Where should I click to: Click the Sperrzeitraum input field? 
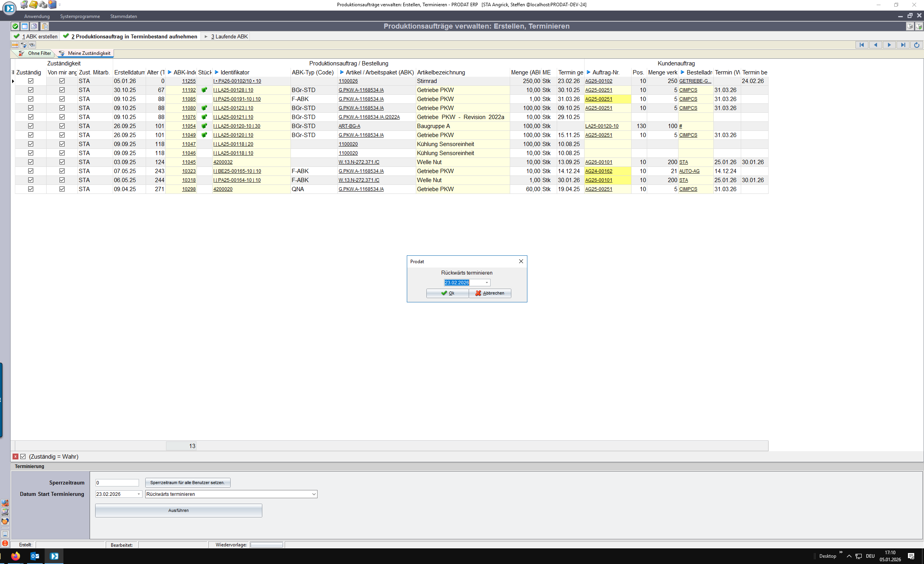pyautogui.click(x=117, y=483)
